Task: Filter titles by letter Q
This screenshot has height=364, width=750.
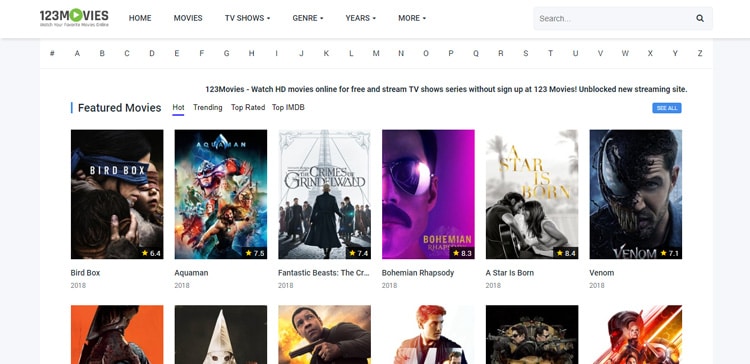Action: [x=475, y=53]
